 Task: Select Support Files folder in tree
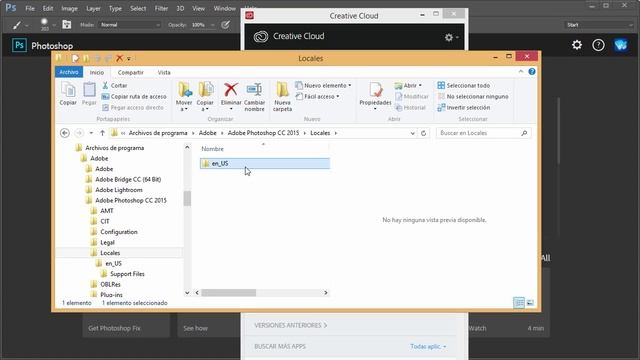(127, 274)
